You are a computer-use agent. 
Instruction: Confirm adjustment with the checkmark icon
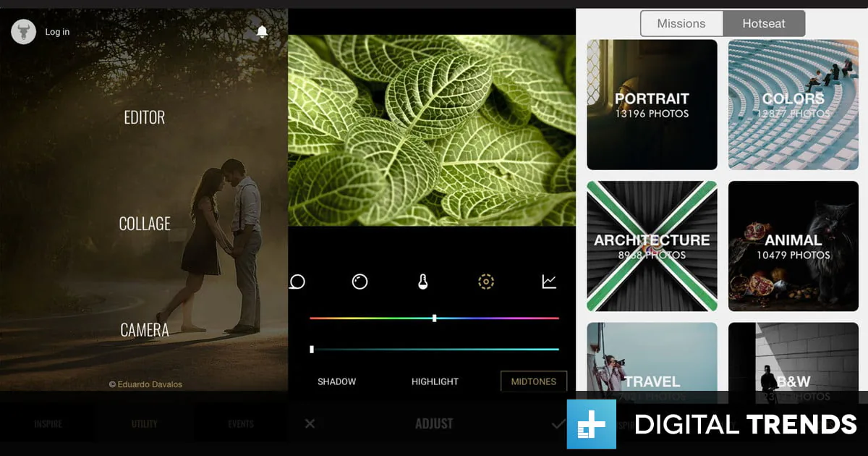(558, 423)
